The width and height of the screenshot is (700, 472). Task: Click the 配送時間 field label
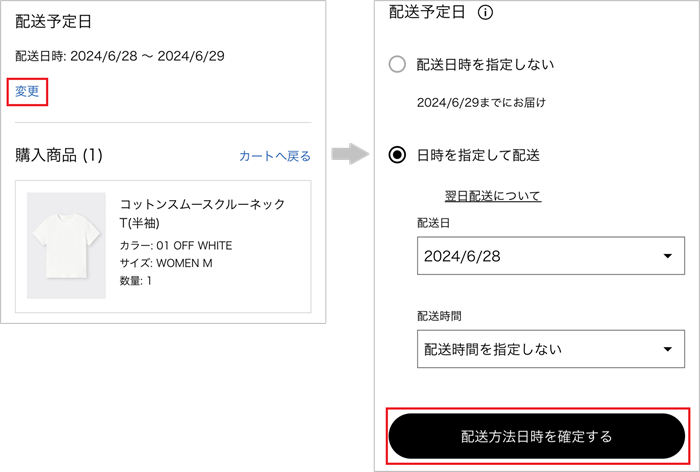(439, 315)
